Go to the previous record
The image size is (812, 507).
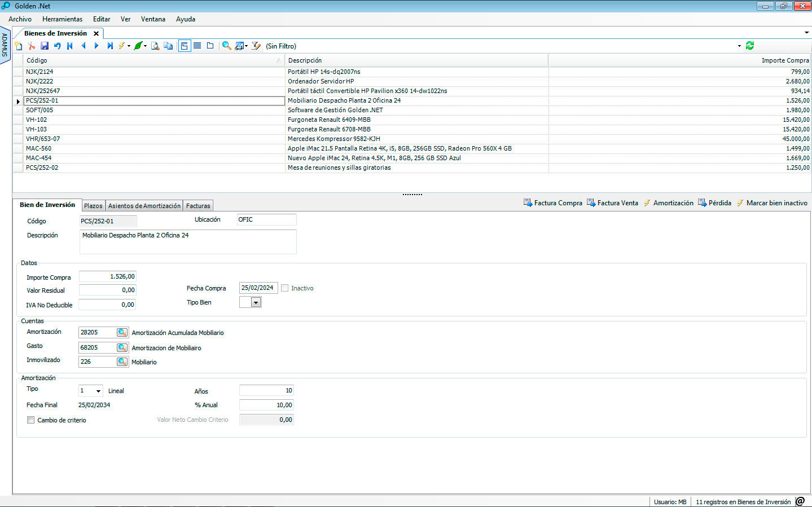(x=84, y=46)
